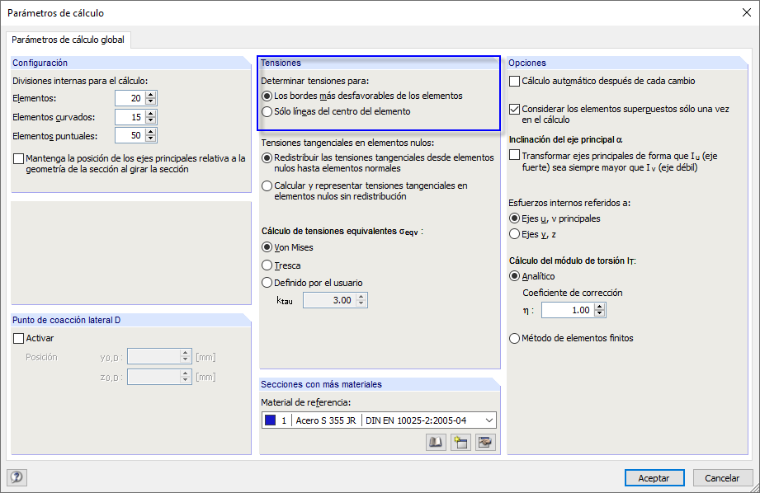Click the Elementos value input field

[130, 98]
